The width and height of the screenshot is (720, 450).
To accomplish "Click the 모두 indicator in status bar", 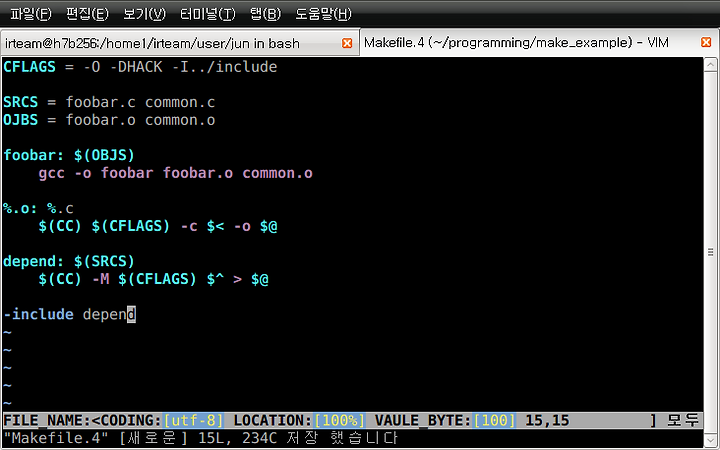I will point(683,421).
